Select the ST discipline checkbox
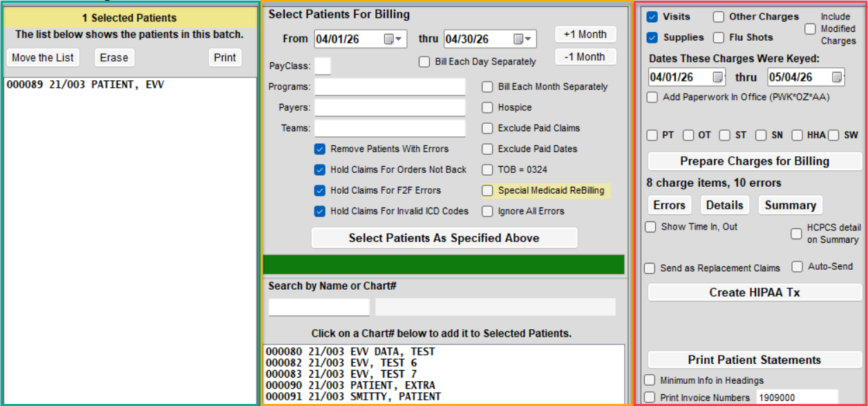This screenshot has height=406, width=868. point(724,135)
